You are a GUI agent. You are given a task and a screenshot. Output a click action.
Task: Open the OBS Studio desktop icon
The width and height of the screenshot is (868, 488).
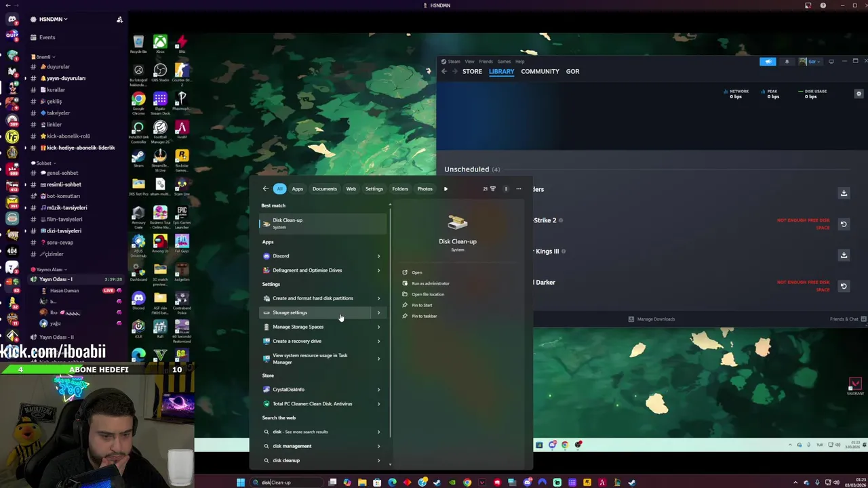tap(160, 74)
